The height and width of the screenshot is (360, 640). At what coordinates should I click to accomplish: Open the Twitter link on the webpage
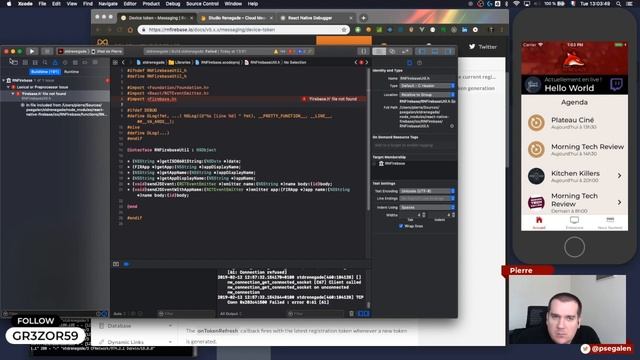pyautogui.click(x=483, y=47)
